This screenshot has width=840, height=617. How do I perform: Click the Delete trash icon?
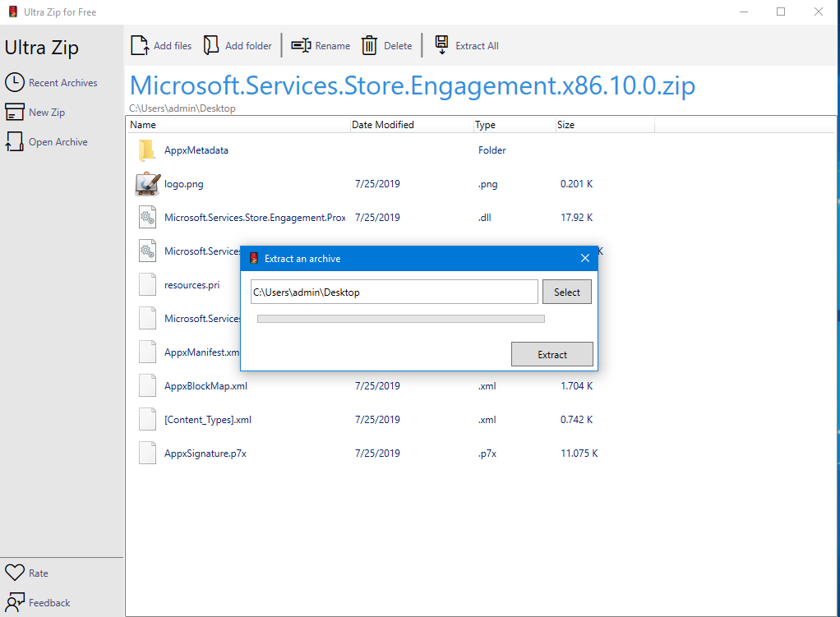tap(370, 45)
